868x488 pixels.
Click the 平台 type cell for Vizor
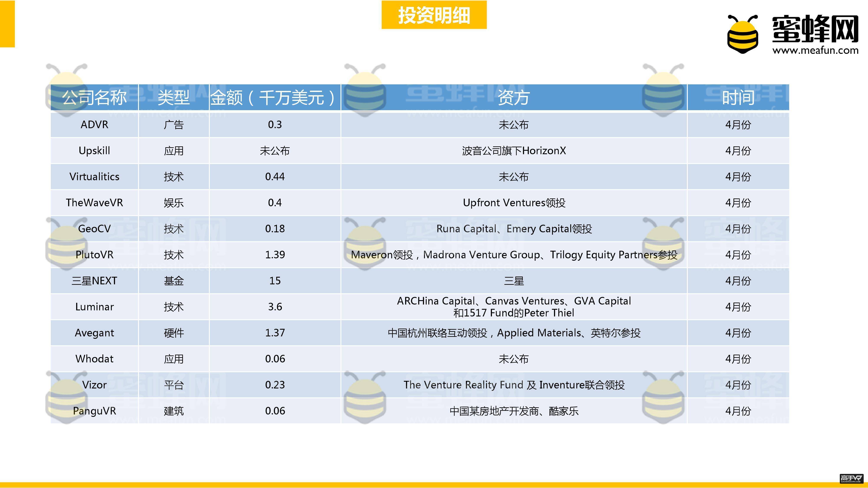(174, 385)
